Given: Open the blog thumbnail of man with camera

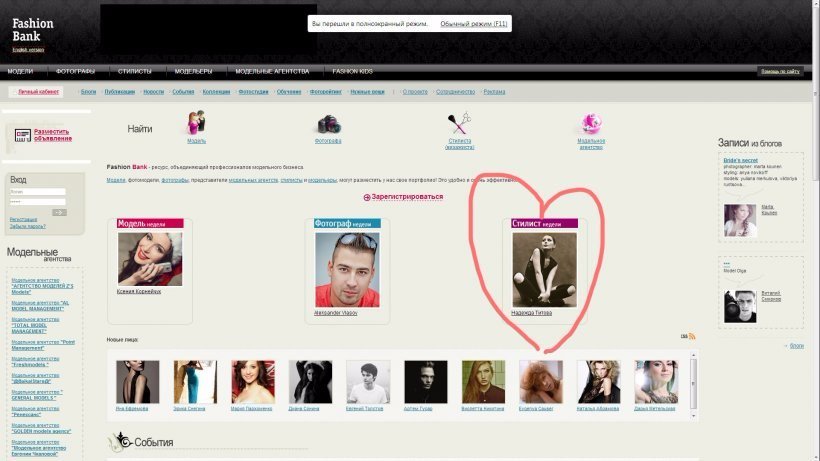Looking at the screenshot, I should point(740,306).
